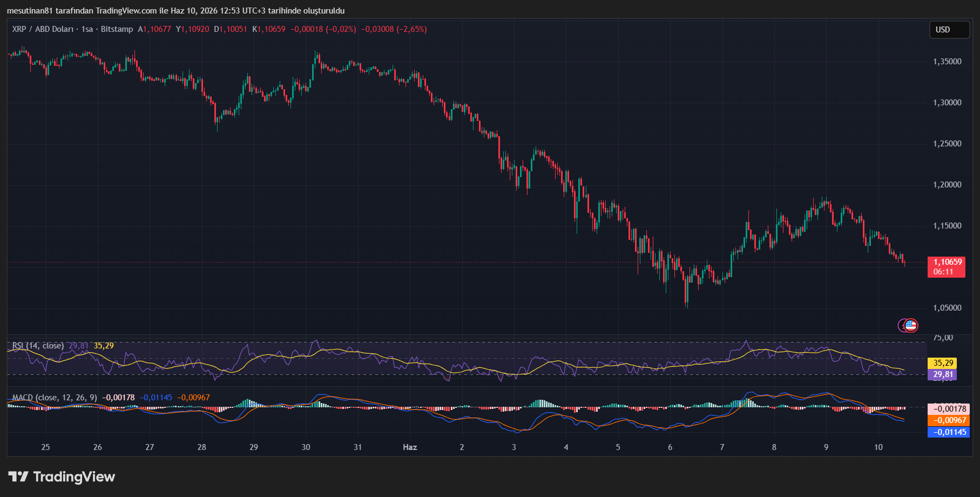
Task: Click the US flag economic event icon
Action: [x=911, y=325]
